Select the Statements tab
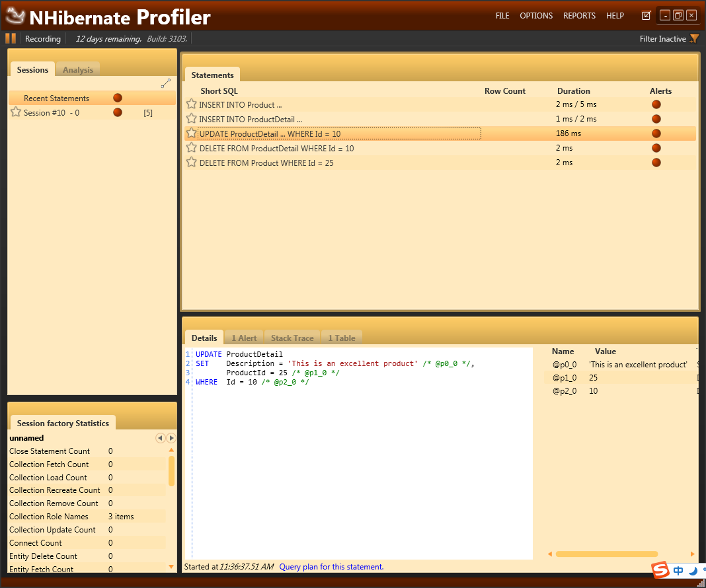The width and height of the screenshot is (706, 588). [212, 75]
